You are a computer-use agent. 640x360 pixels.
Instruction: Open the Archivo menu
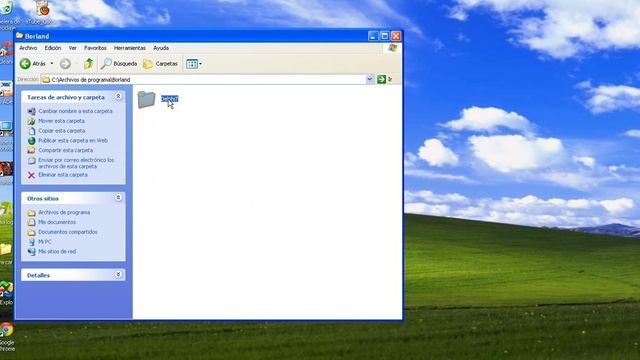28,48
